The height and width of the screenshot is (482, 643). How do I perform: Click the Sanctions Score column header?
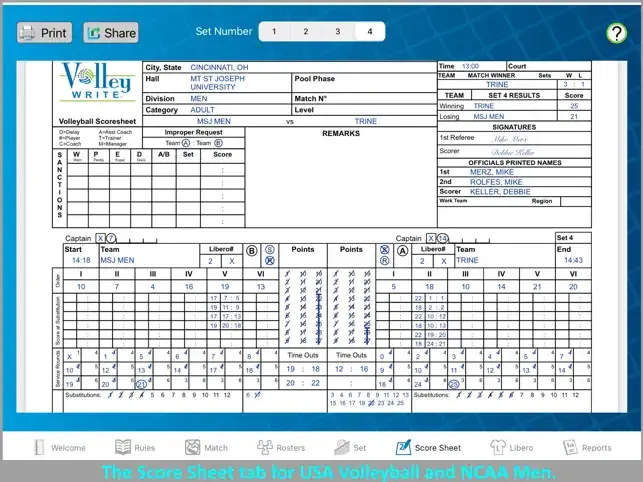click(x=222, y=154)
